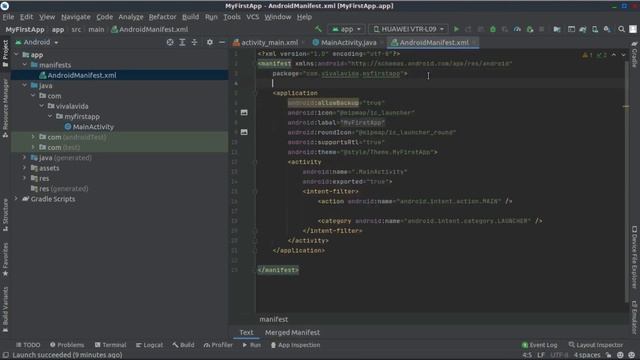
Task: Open the Terminal tool window
Action: 110,345
